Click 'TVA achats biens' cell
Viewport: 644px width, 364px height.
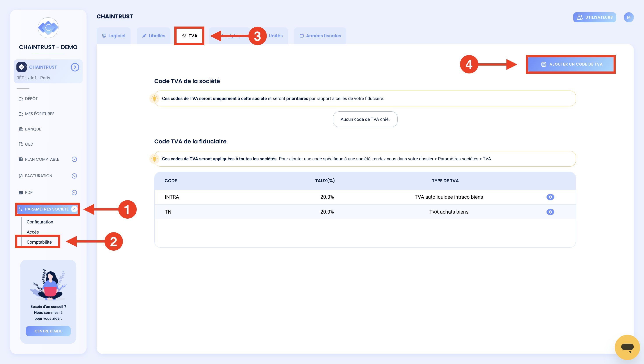[x=449, y=212]
